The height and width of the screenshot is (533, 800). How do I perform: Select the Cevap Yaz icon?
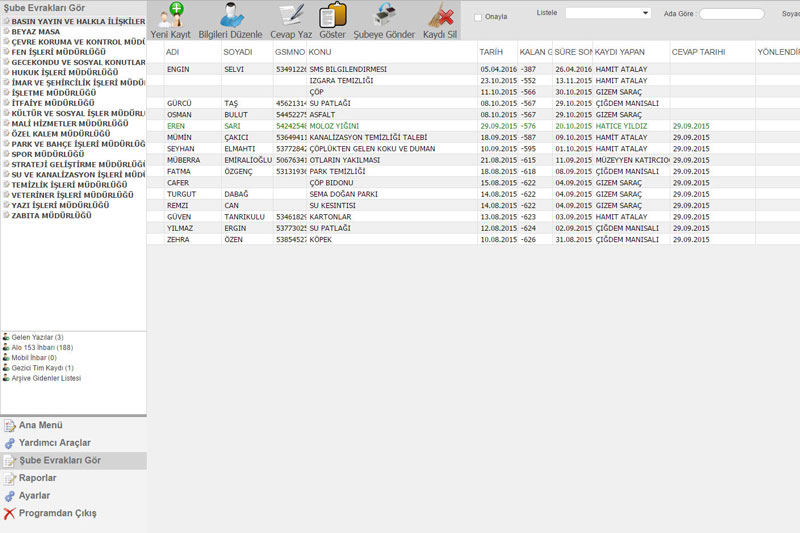[x=291, y=15]
